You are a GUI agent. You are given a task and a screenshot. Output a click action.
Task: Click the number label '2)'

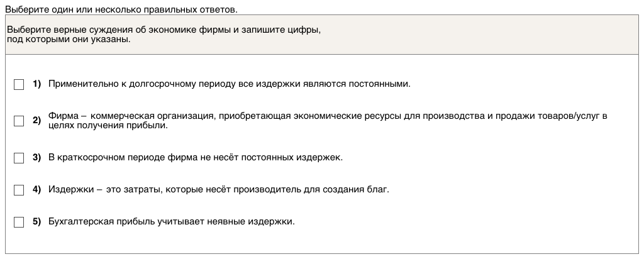click(x=36, y=121)
